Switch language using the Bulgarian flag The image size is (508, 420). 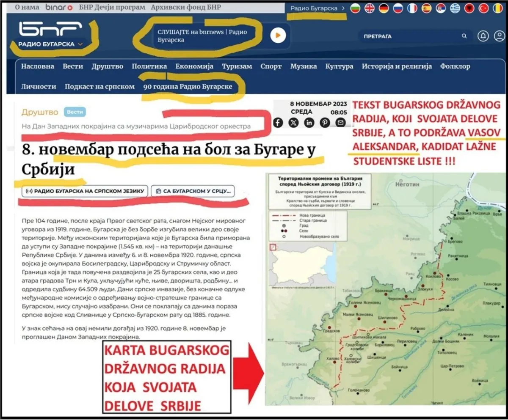(355, 8)
